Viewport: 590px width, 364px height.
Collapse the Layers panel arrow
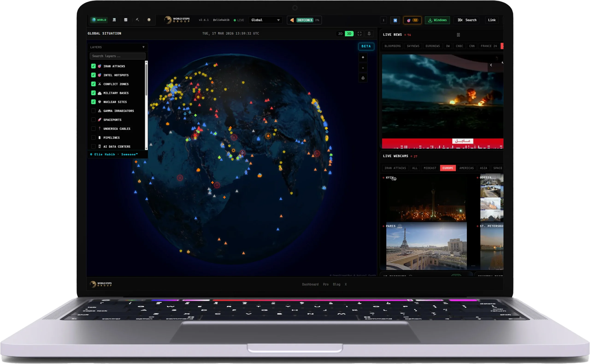[144, 47]
